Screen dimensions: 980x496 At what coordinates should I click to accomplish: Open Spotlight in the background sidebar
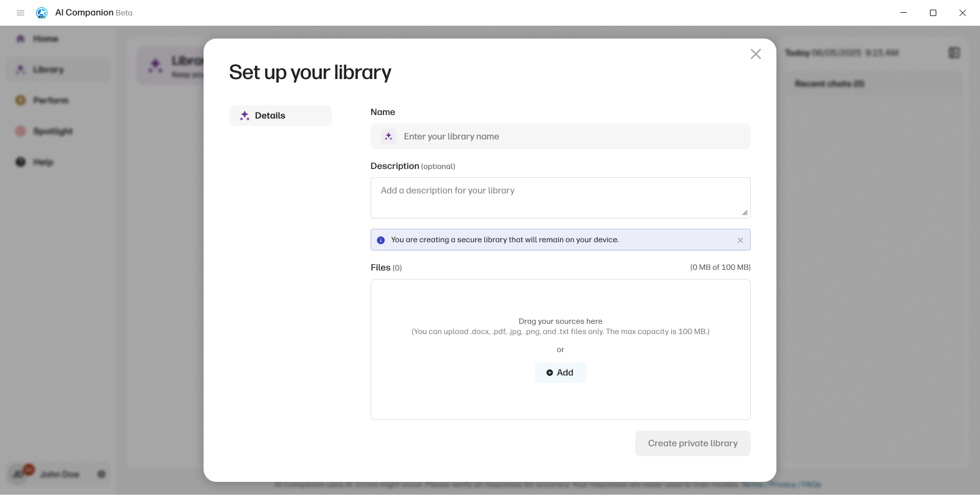pyautogui.click(x=58, y=131)
